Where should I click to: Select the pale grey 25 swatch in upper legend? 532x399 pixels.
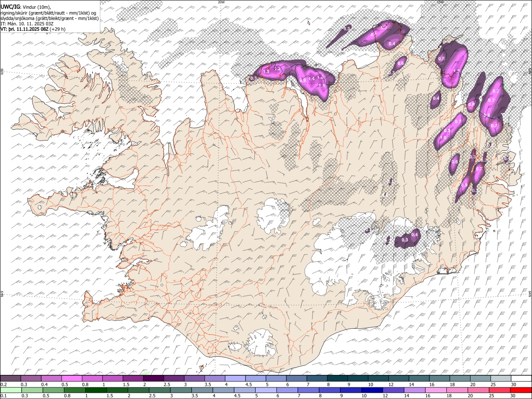(501, 379)
